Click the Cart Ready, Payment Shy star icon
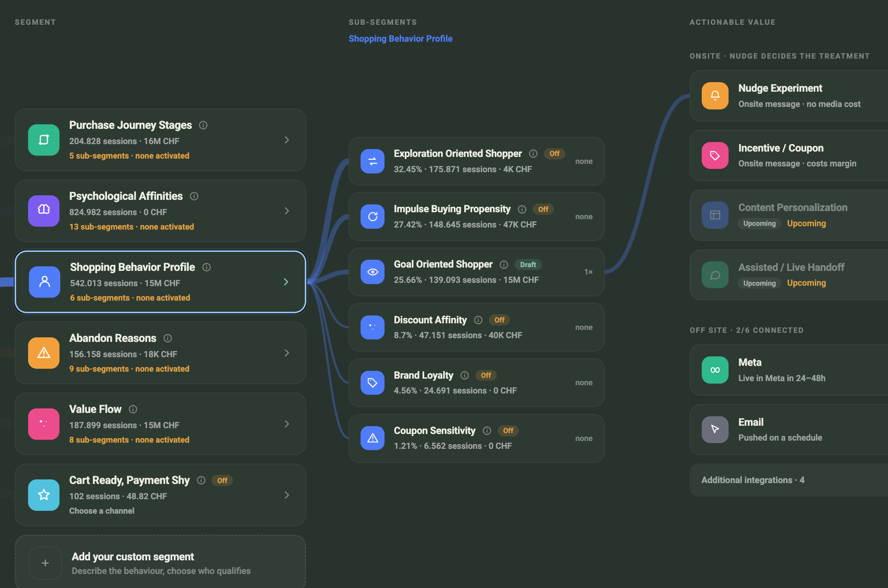Screen dimensions: 888x588 pos(44,495)
